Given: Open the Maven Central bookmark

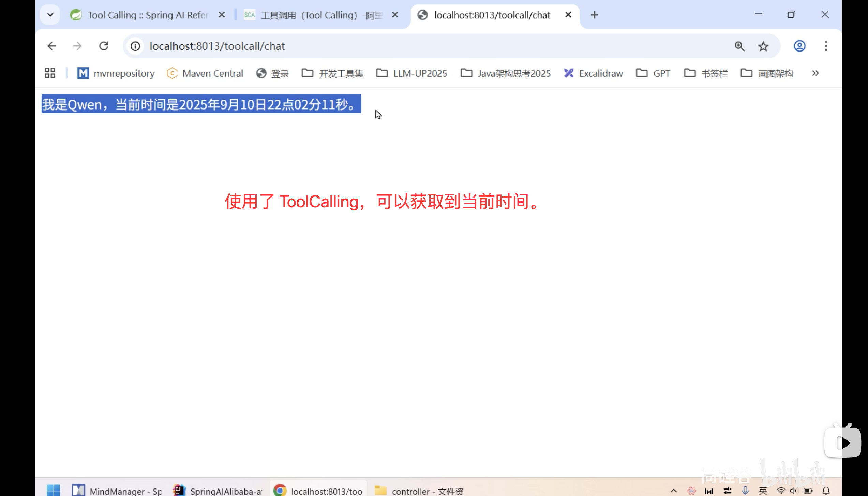Looking at the screenshot, I should pos(205,73).
